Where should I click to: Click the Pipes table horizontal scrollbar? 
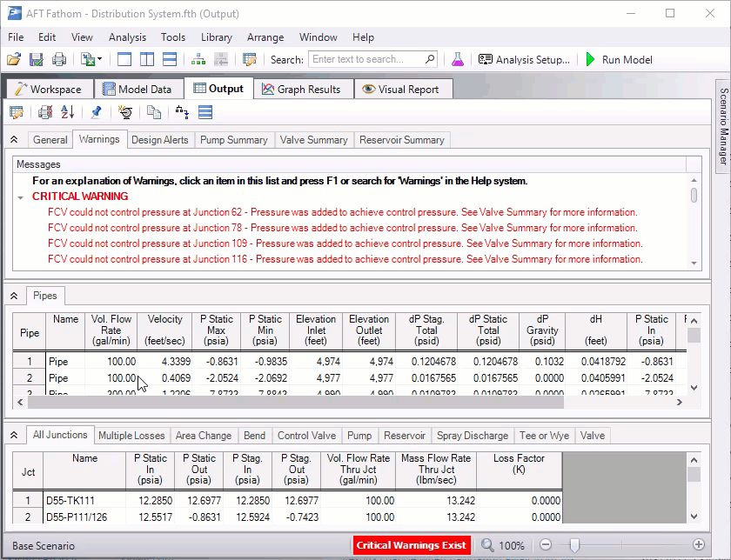tap(296, 402)
